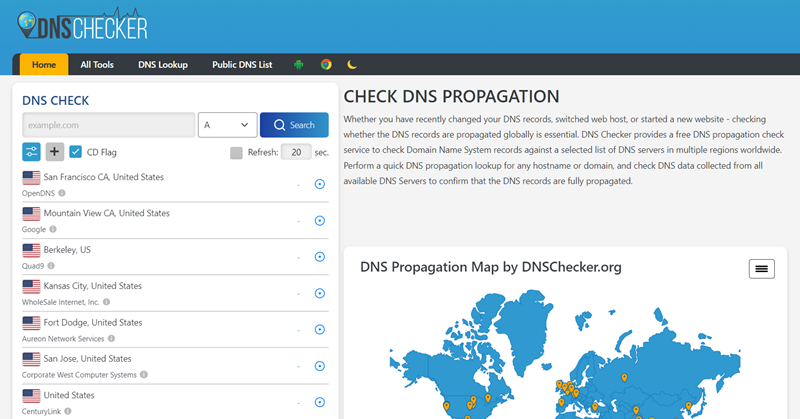Click flag beside San Francisco CA
Viewport: 800px width, 419px height.
[x=31, y=178]
